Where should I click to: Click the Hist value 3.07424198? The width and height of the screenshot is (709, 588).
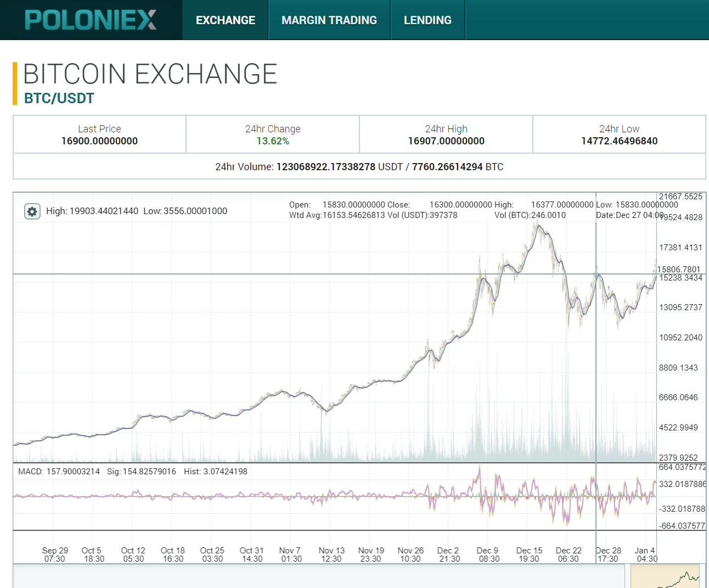(225, 472)
